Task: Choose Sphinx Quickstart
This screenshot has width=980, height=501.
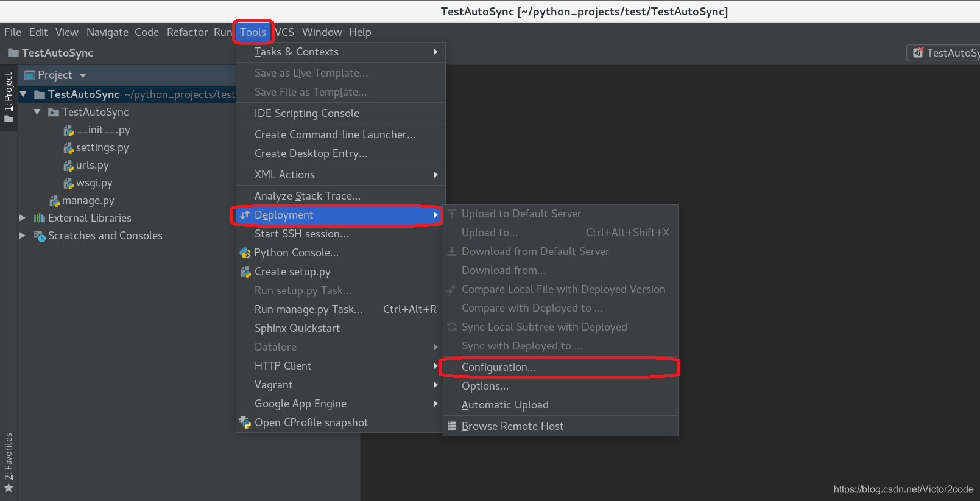Action: pos(340,328)
